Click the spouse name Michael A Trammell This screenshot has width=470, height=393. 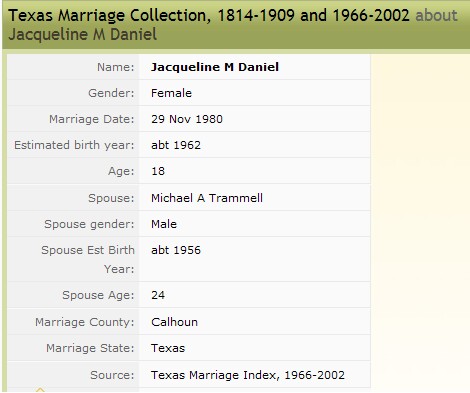click(207, 198)
